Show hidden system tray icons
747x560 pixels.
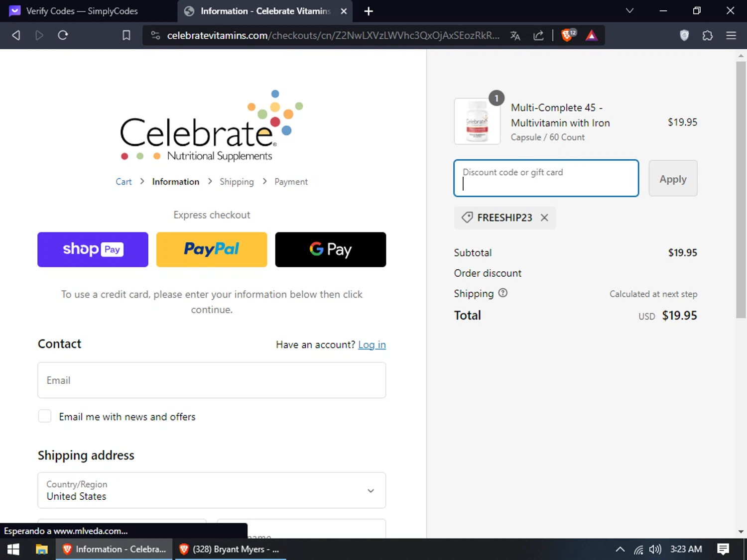620,549
